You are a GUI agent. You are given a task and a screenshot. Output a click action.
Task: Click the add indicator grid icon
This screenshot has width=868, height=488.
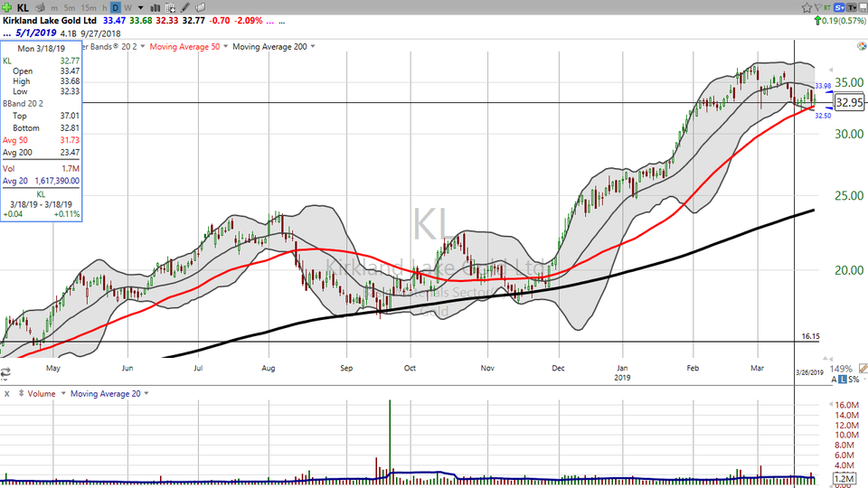click(171, 8)
